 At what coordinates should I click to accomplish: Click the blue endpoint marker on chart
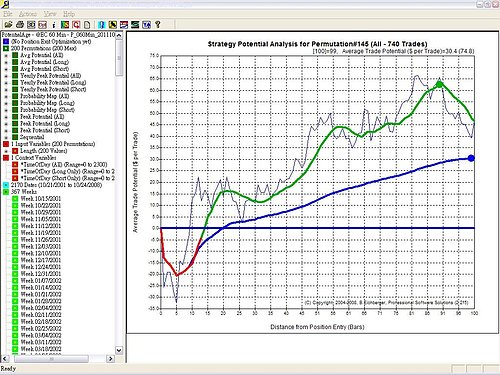point(471,158)
